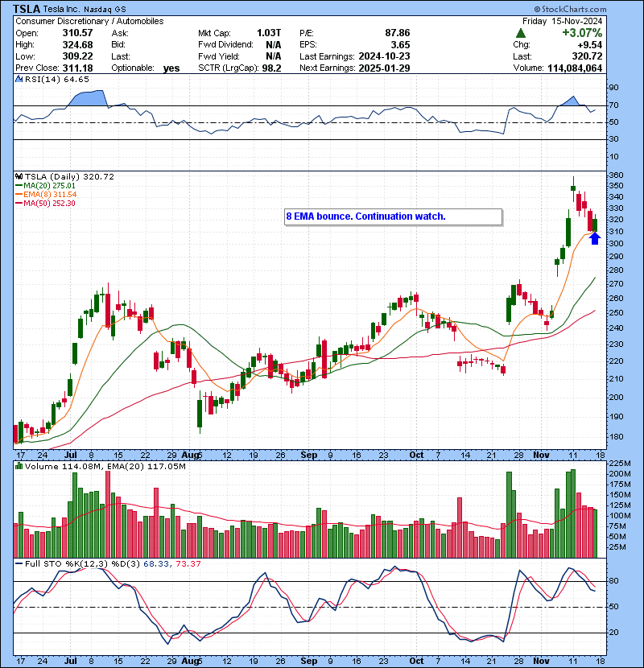Click the 'Tesla Inc.' company name
Image resolution: width=644 pixels, height=668 pixels.
coord(61,9)
